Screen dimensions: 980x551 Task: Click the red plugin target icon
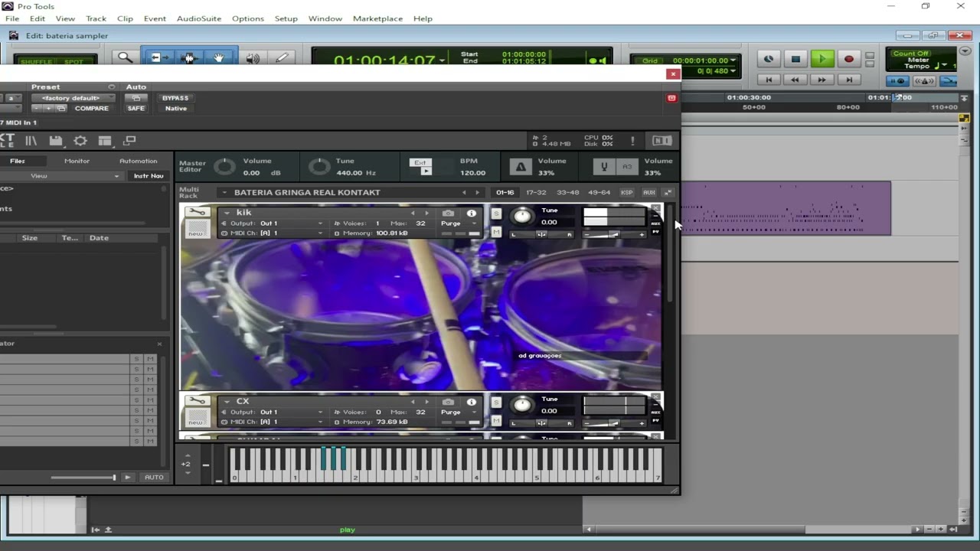pyautogui.click(x=671, y=98)
